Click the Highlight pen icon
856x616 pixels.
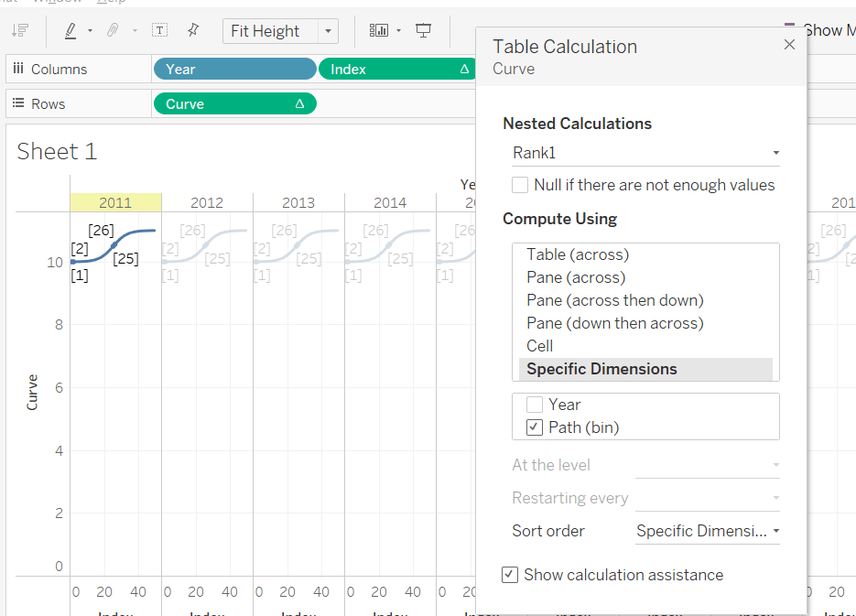click(x=71, y=30)
